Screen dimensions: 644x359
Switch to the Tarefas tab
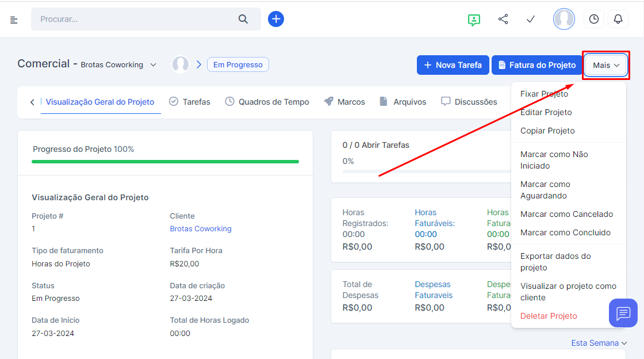tap(190, 102)
